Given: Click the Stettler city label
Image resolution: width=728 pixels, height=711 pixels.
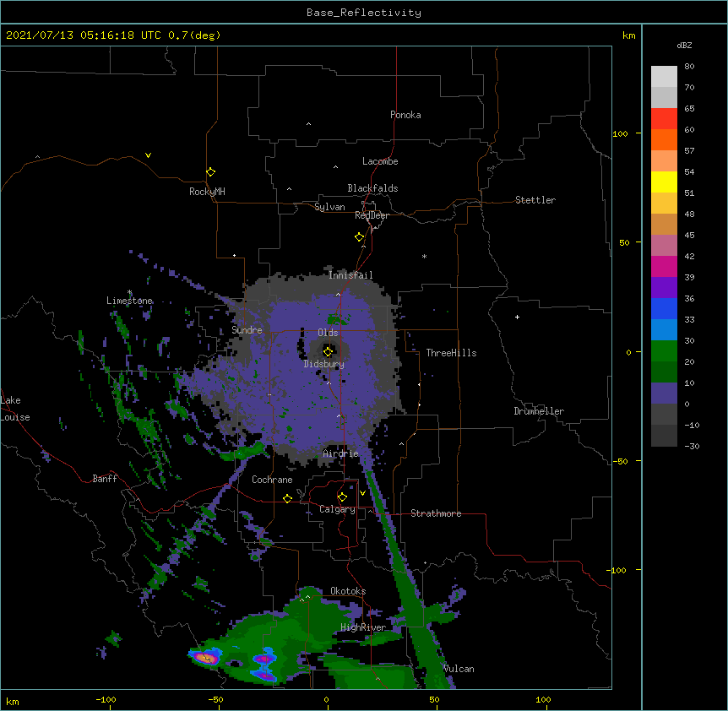Looking at the screenshot, I should tap(535, 200).
